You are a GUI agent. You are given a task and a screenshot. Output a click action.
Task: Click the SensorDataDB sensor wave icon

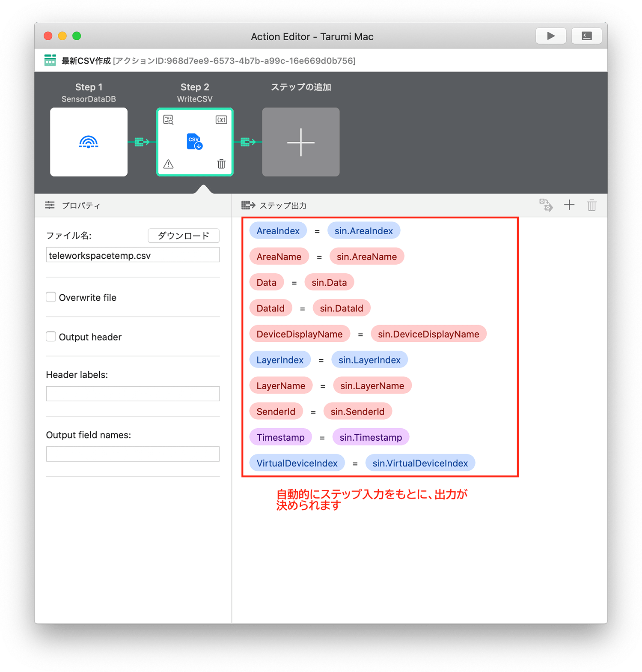click(89, 142)
